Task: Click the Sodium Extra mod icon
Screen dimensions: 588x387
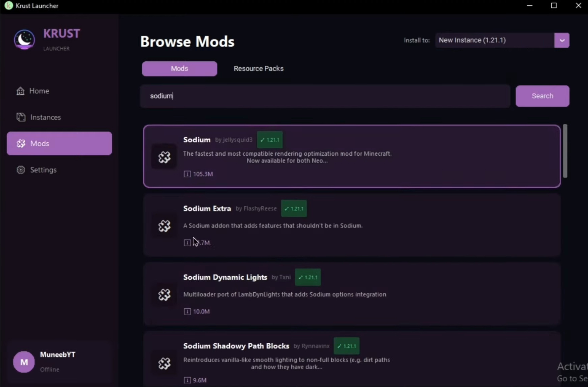Action: [164, 226]
